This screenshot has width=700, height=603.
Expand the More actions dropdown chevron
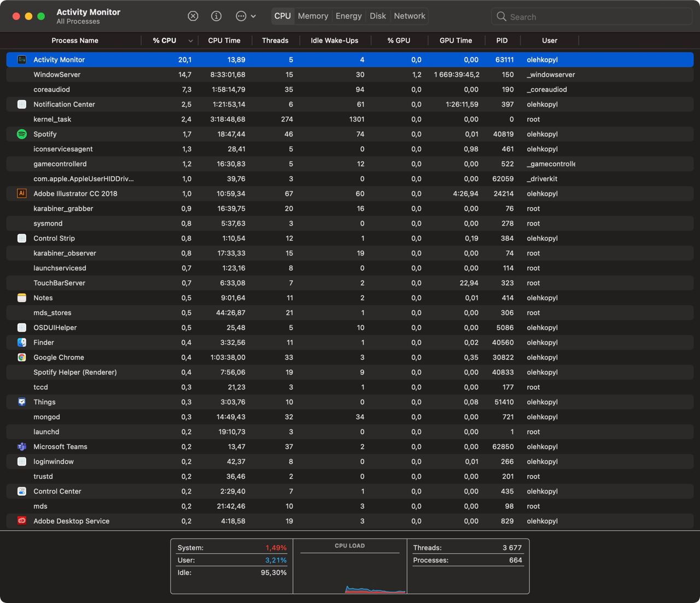tap(253, 16)
